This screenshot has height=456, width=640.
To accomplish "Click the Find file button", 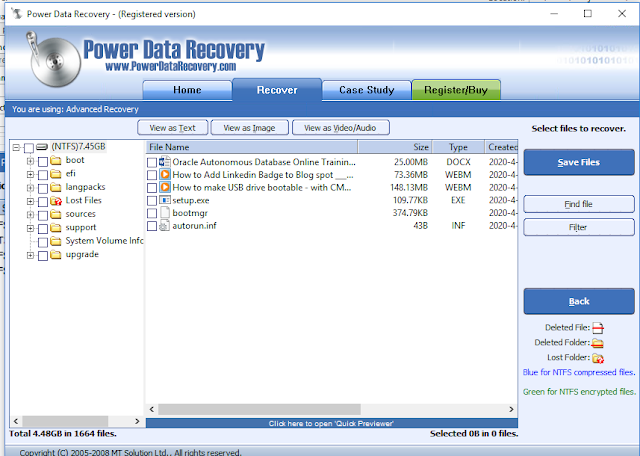I will (579, 204).
